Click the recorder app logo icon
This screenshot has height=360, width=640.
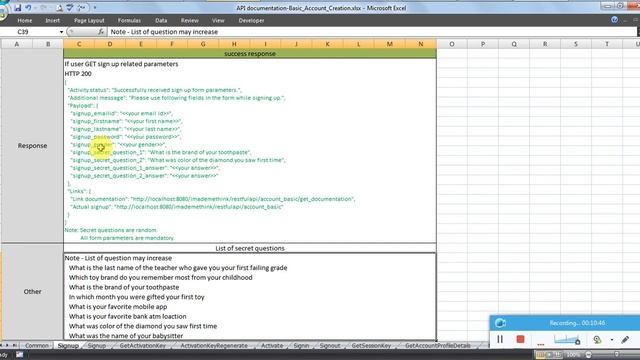pyautogui.click(x=500, y=323)
